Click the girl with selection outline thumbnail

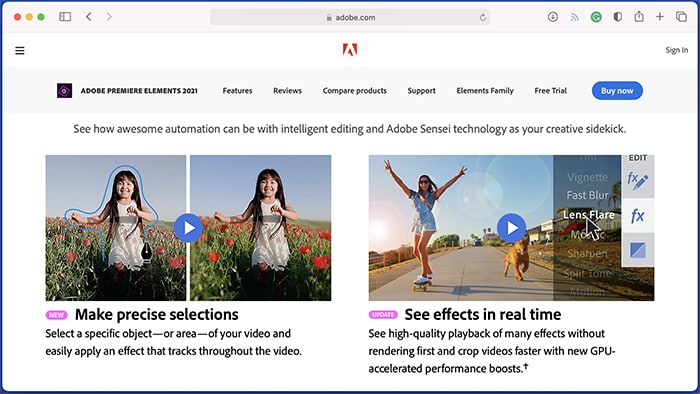[116, 228]
